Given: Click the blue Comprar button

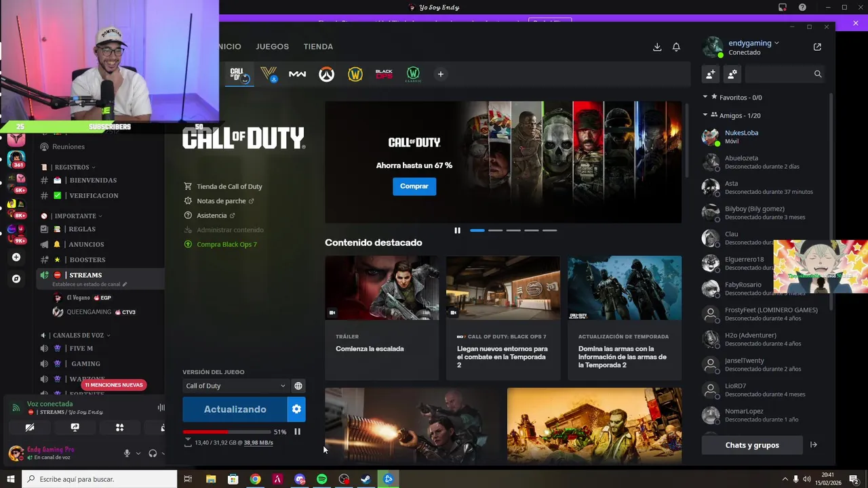Looking at the screenshot, I should [414, 186].
